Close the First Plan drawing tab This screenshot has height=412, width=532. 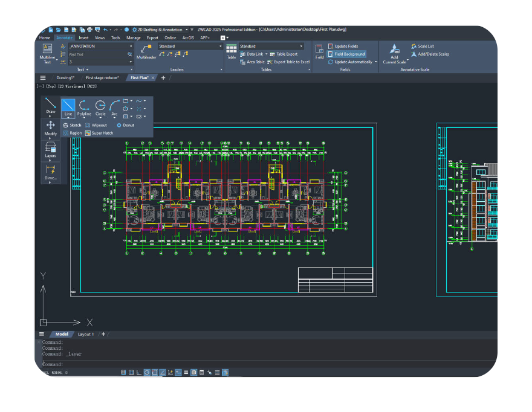[153, 78]
